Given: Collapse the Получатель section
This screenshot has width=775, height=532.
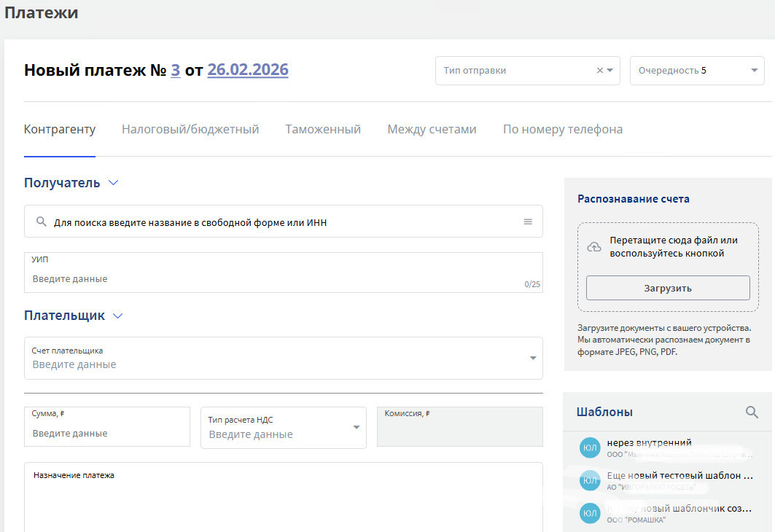Looking at the screenshot, I should [x=113, y=183].
